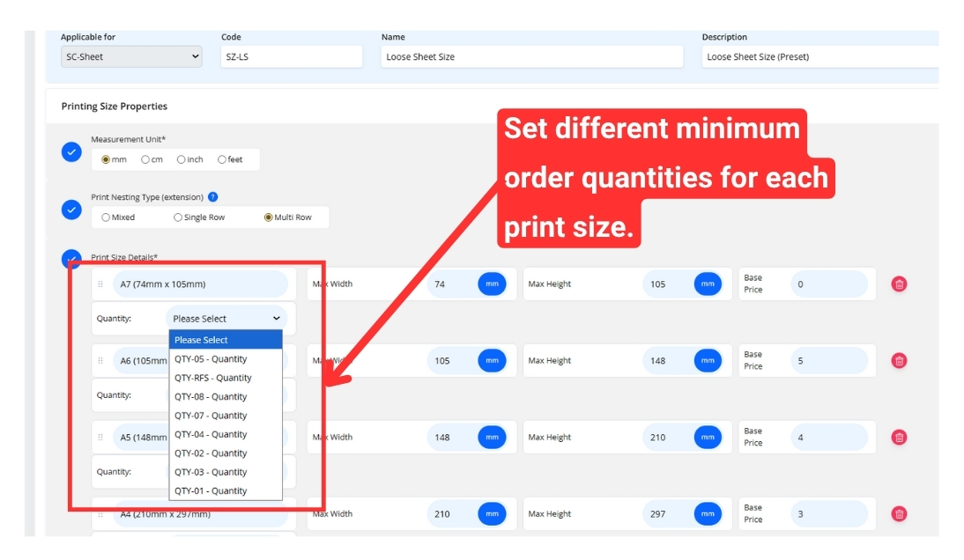
Task: Choose inch as measurement unit
Action: (x=182, y=159)
